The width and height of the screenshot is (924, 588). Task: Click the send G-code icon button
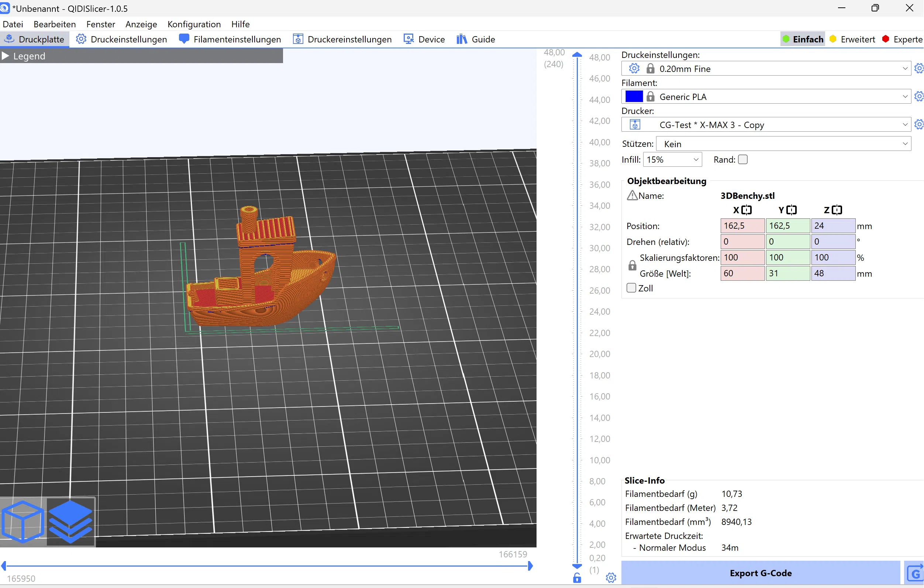pos(915,573)
